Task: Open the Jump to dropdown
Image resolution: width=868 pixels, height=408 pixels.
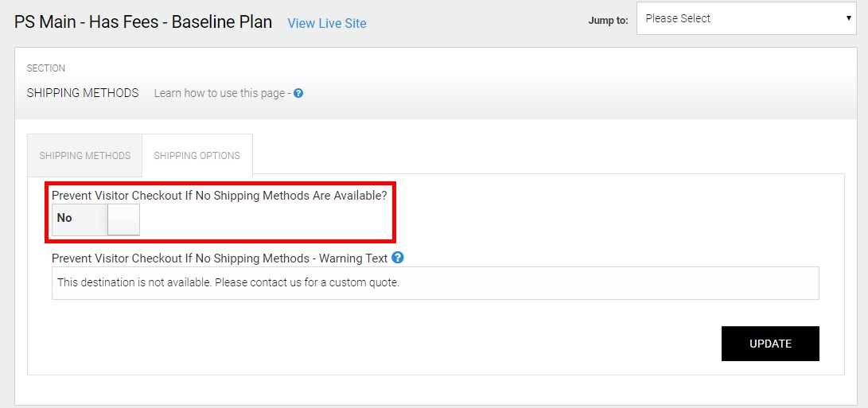Action: tap(746, 19)
